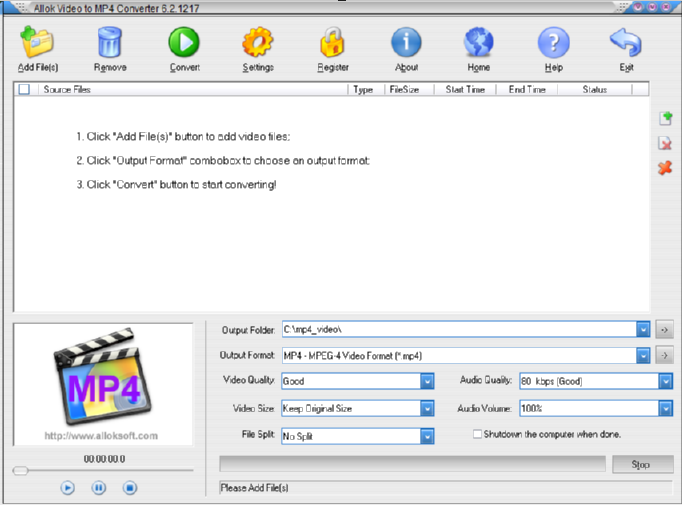Open the About info icon
The width and height of the screenshot is (682, 505).
coord(406,42)
